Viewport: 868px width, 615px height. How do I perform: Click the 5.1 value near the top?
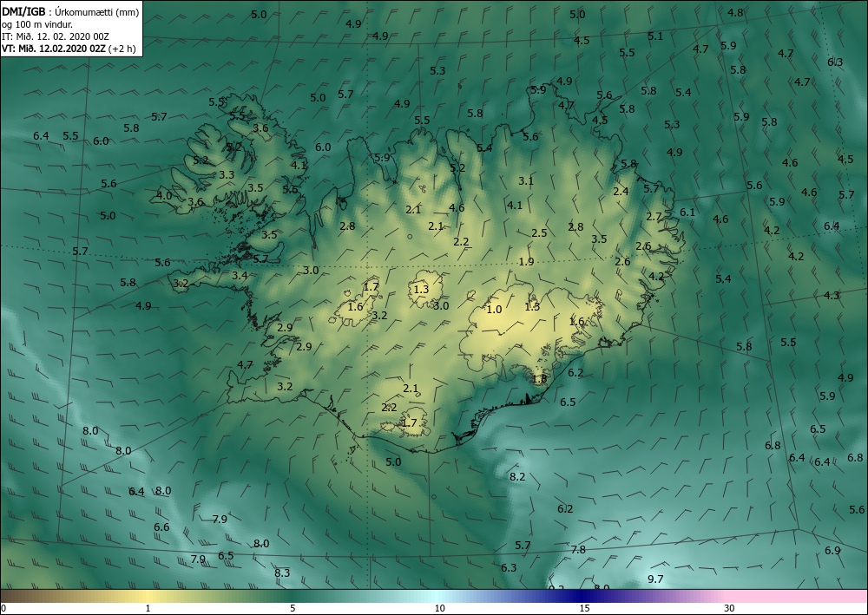coord(654,36)
